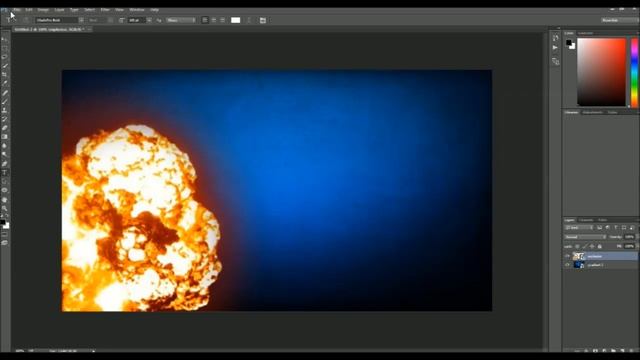This screenshot has height=360, width=640.
Task: Click inside the red color picker field
Action: (601, 72)
